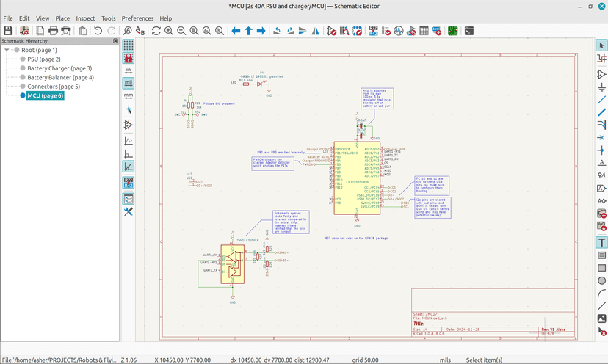Switch units to millimeters
Image resolution: width=608 pixels, height=364 pixels.
[129, 95]
